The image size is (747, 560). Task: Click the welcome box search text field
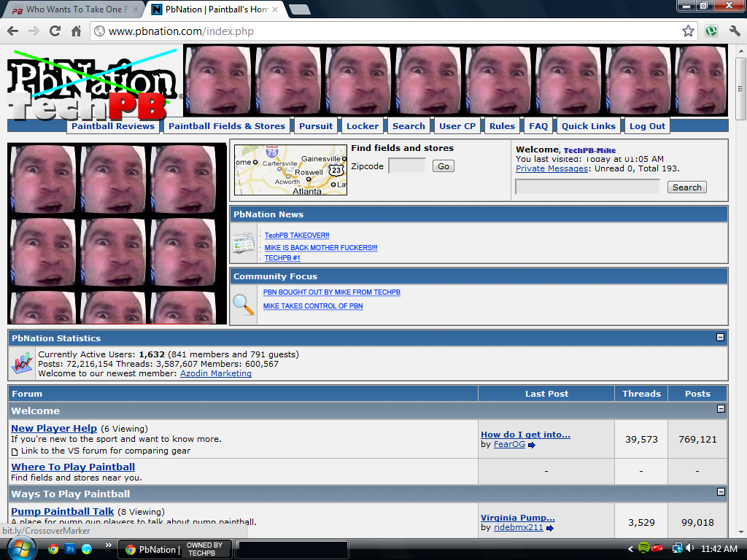(x=587, y=187)
